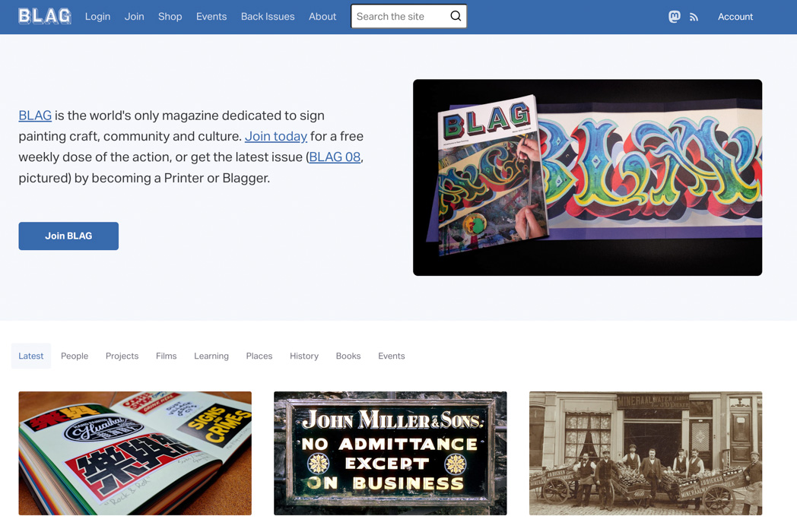This screenshot has width=797, height=532.
Task: Go to the Shop page
Action: (170, 16)
